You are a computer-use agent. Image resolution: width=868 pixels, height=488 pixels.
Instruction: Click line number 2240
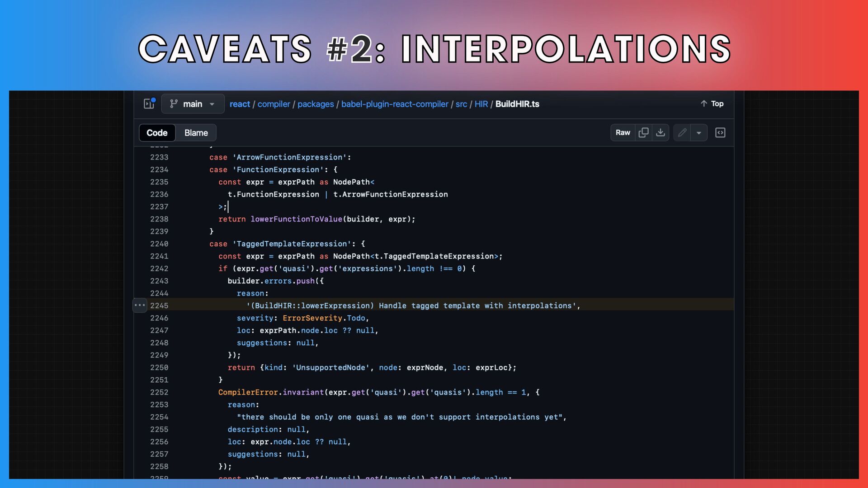tap(159, 244)
